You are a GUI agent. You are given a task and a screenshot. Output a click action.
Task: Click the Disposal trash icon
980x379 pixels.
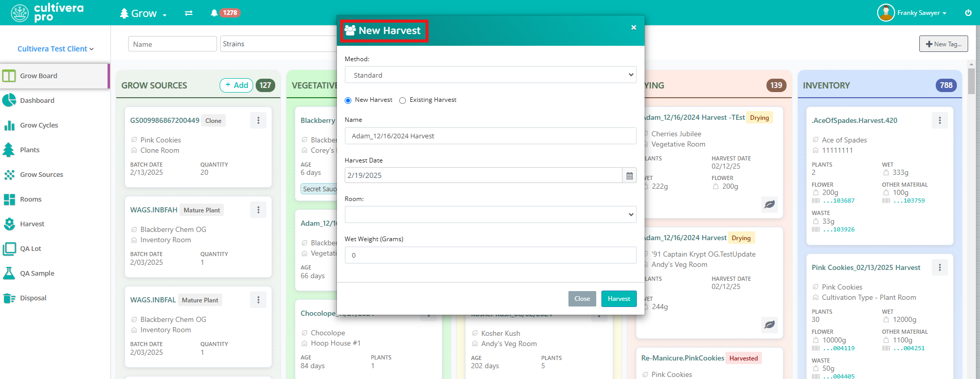(x=9, y=298)
